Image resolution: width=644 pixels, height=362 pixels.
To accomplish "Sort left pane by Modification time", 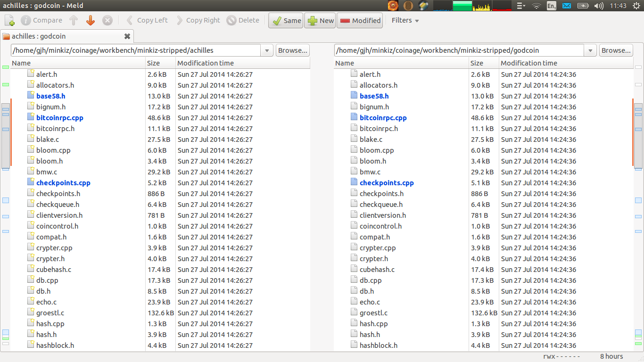I will [x=243, y=63].
